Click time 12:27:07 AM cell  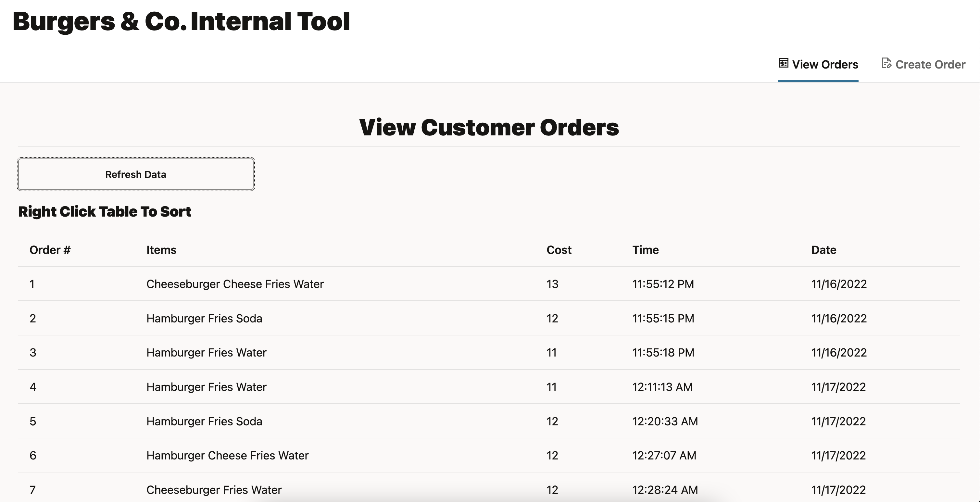pyautogui.click(x=664, y=456)
